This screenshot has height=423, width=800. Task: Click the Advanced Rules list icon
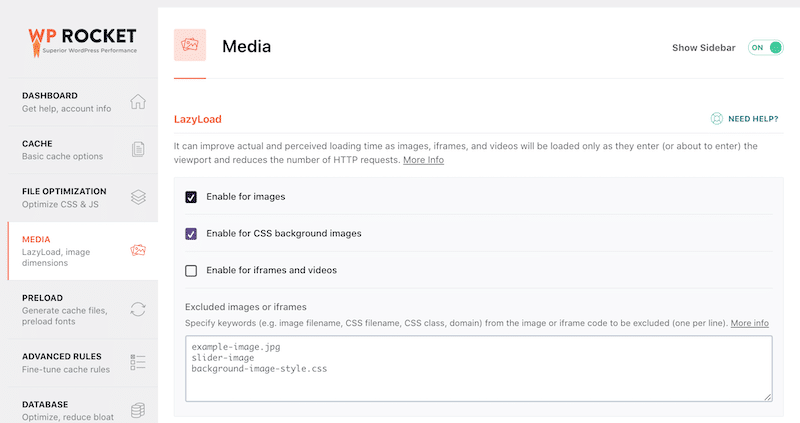138,362
